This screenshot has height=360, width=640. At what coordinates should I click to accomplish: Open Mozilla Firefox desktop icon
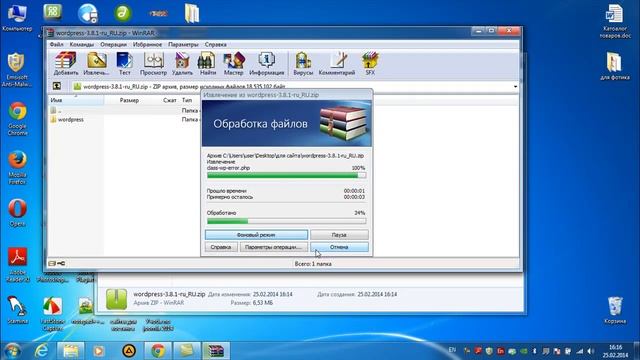tap(18, 167)
